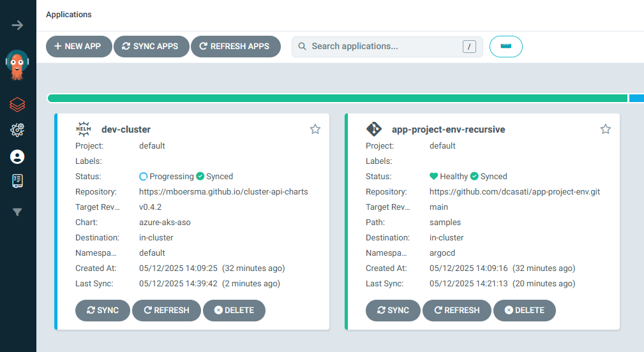Sync the dev-cluster application

click(103, 311)
